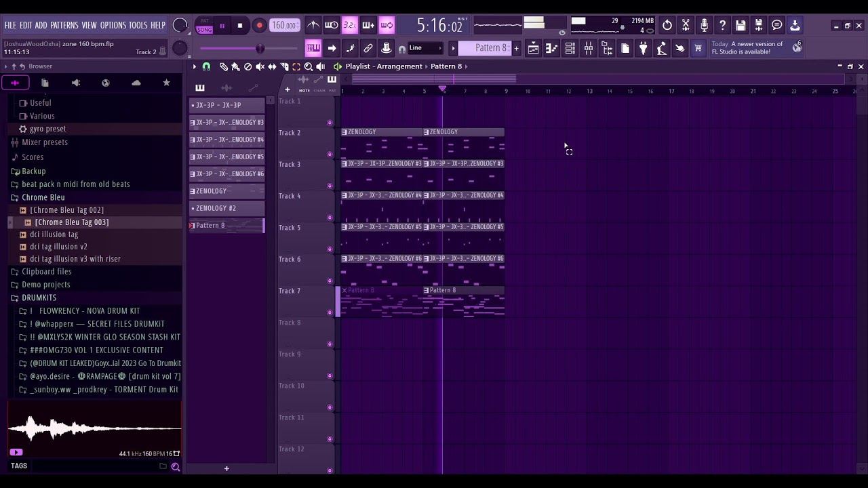Toggle playlist magnet snap icon

(206, 66)
